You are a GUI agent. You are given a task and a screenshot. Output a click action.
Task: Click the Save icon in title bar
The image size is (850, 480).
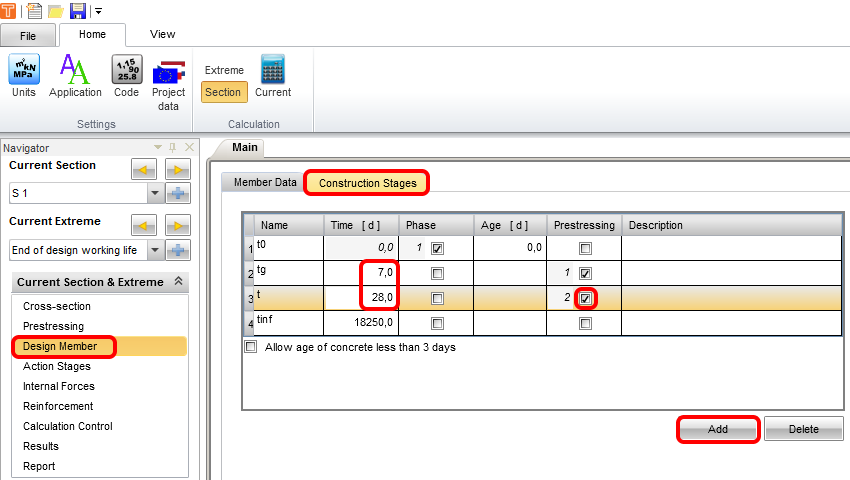(x=77, y=11)
